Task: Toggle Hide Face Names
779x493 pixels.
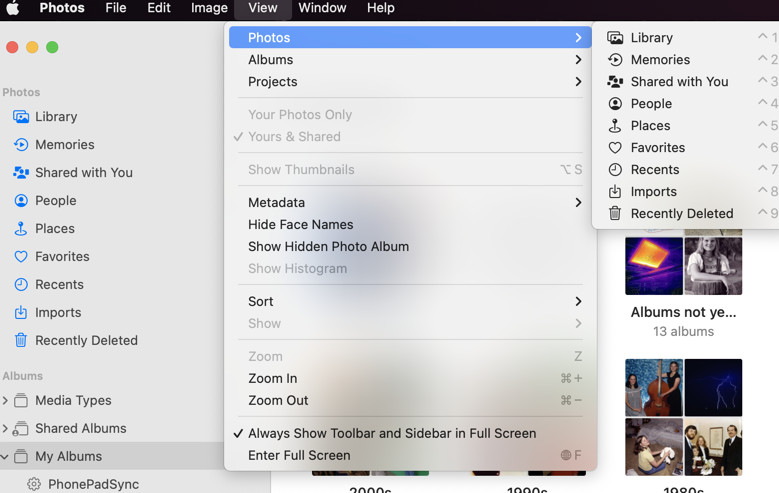Action: pyautogui.click(x=410, y=225)
